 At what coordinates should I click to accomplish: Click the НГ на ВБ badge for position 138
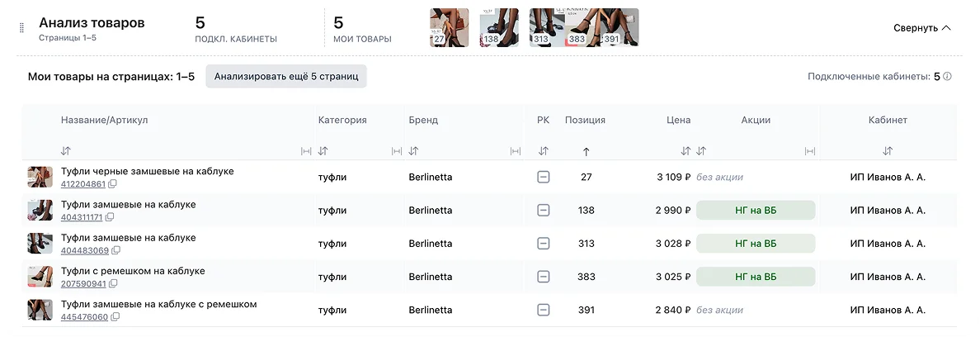point(755,211)
